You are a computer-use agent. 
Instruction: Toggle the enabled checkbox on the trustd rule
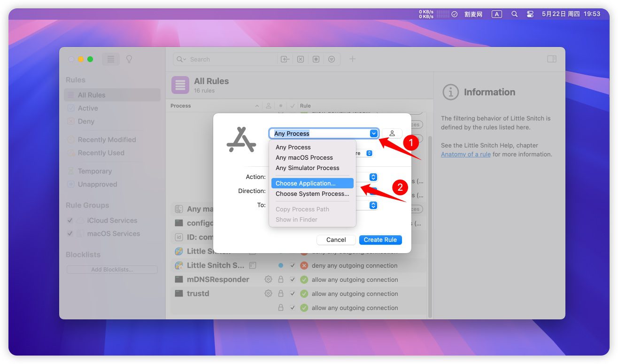pos(293,294)
